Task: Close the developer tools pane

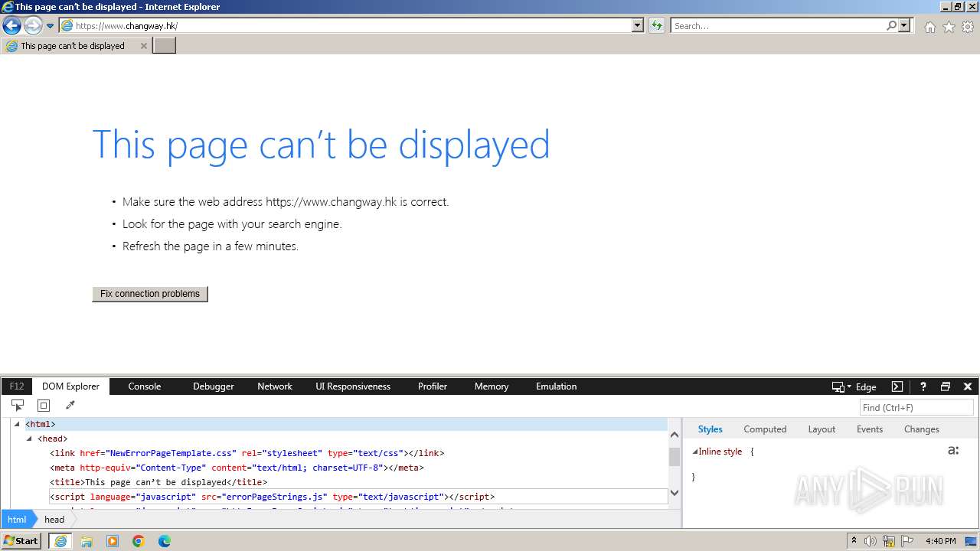Action: pyautogui.click(x=968, y=386)
